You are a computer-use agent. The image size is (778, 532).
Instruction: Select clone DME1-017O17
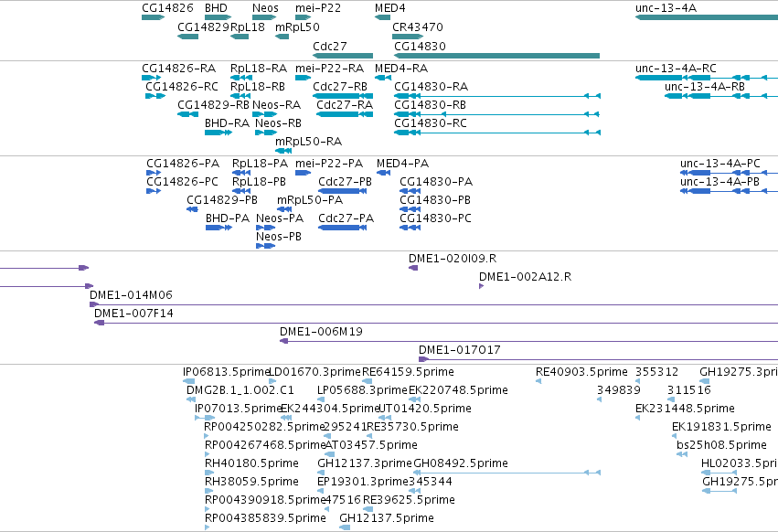[x=599, y=360]
